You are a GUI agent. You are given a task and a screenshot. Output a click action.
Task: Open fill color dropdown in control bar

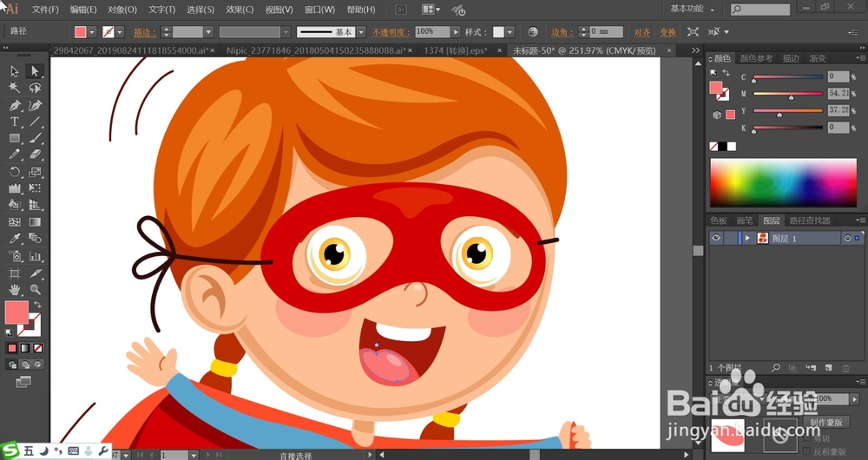point(93,32)
